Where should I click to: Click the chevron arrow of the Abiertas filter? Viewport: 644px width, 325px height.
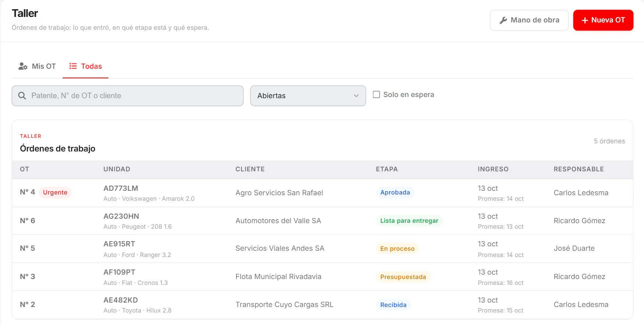356,96
